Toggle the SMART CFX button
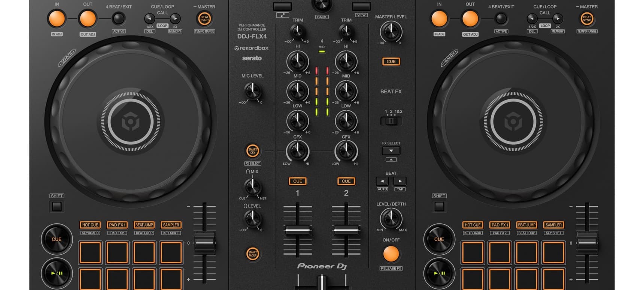This screenshot has width=644, height=290. pyautogui.click(x=253, y=151)
